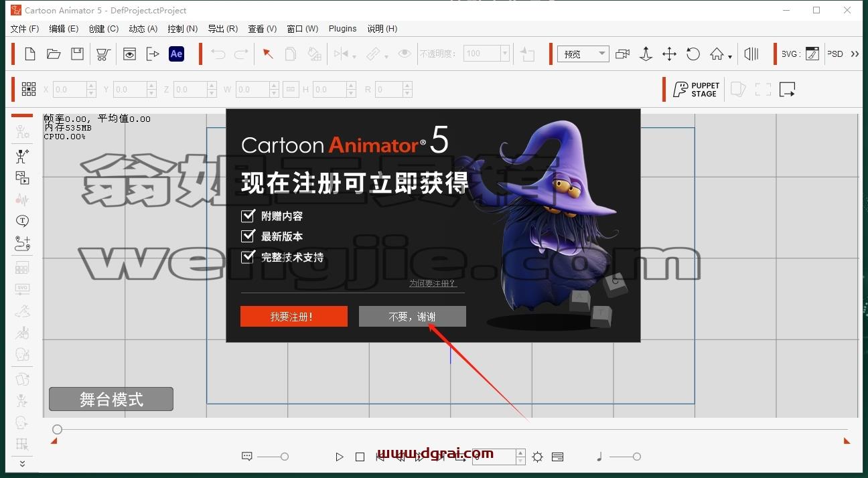Stop playback with the square button
This screenshot has width=868, height=478.
(x=360, y=457)
